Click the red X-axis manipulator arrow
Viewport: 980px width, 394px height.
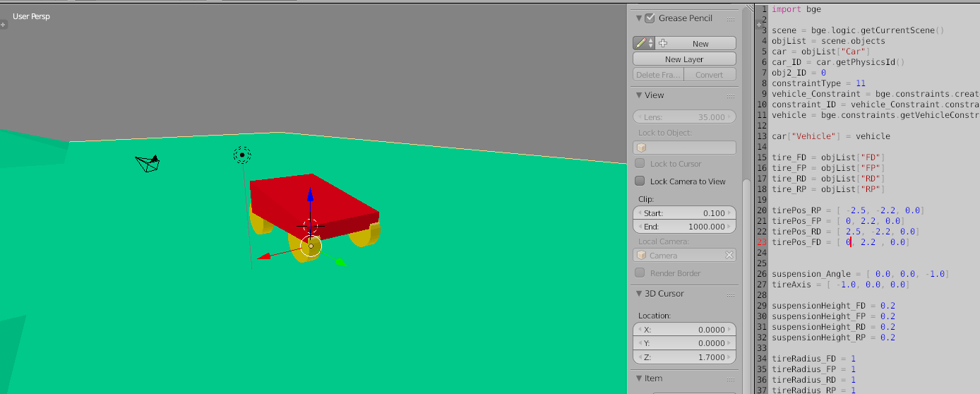(x=263, y=257)
